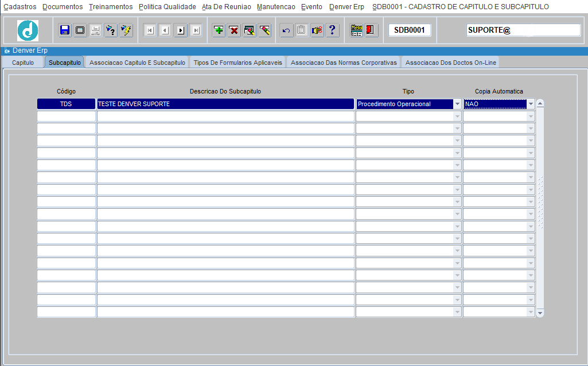
Task: Open Copia Automatica dropdown in first empty row
Action: pos(531,116)
